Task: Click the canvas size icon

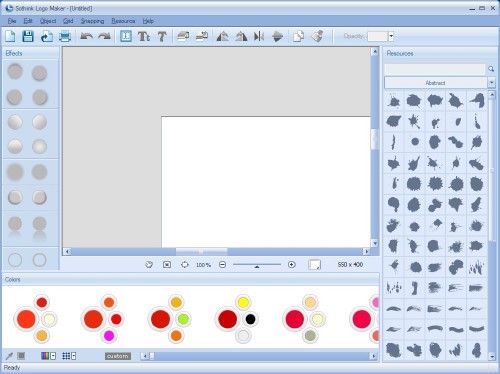Action: tap(314, 265)
